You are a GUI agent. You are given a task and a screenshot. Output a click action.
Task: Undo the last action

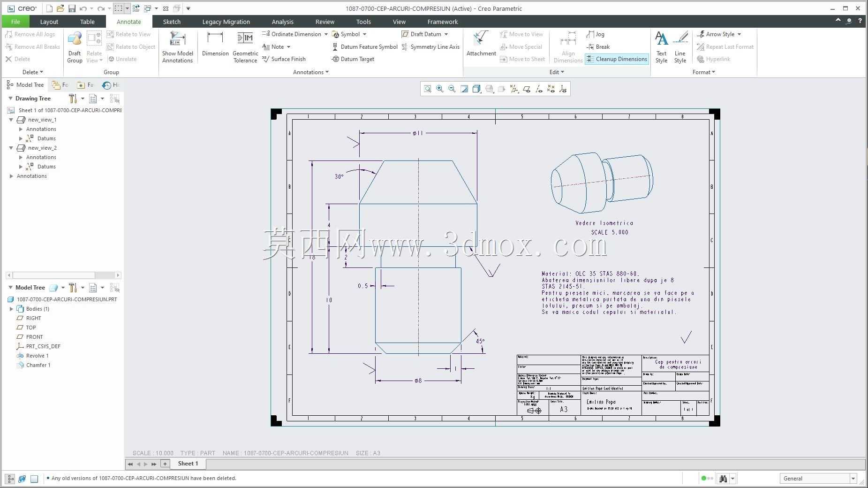(x=83, y=8)
